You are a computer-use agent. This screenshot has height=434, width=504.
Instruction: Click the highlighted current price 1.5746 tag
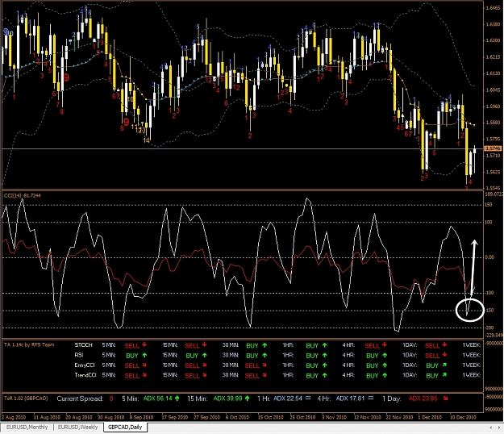pos(493,148)
